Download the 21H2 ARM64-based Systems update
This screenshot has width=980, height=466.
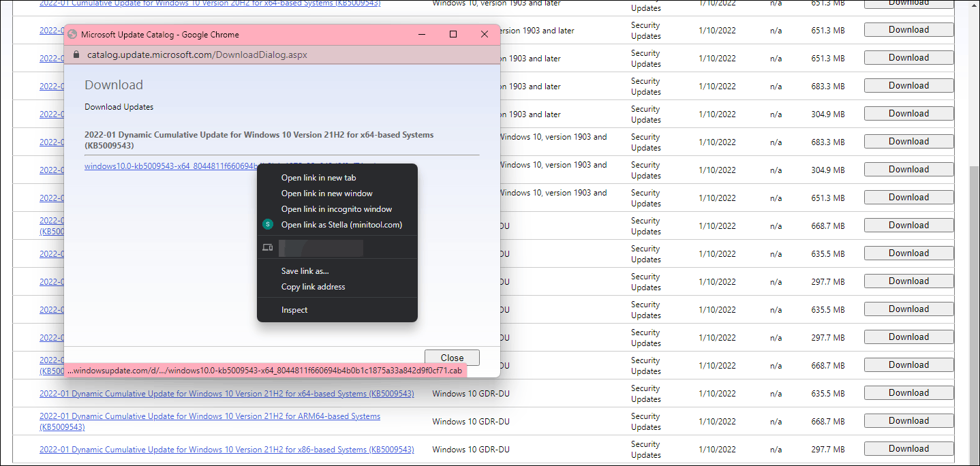pos(908,421)
